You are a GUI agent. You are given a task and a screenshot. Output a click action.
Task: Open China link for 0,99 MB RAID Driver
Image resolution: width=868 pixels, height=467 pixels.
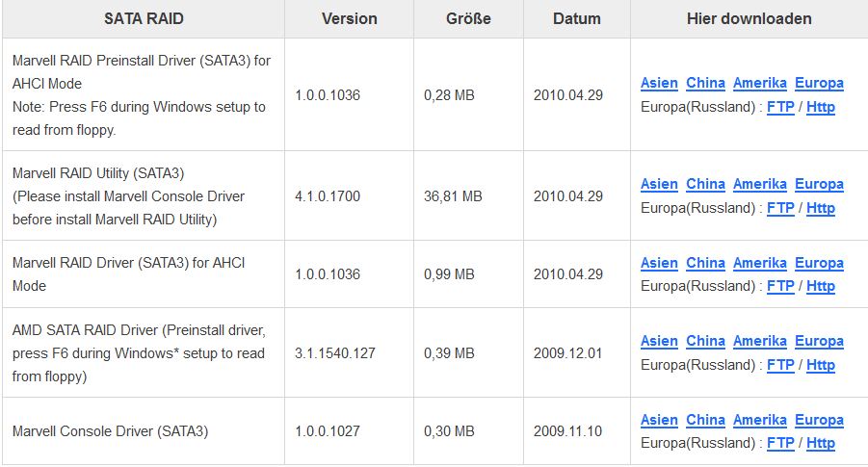(705, 263)
